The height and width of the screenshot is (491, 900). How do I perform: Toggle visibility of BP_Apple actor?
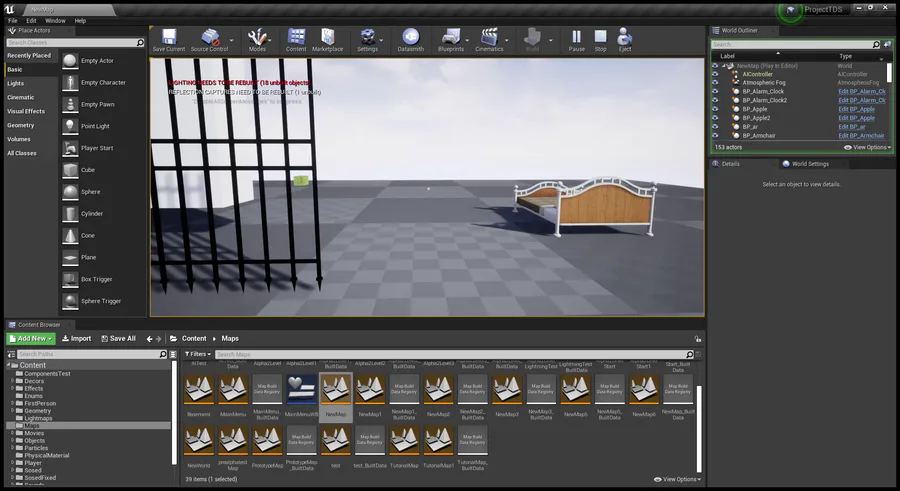point(715,109)
